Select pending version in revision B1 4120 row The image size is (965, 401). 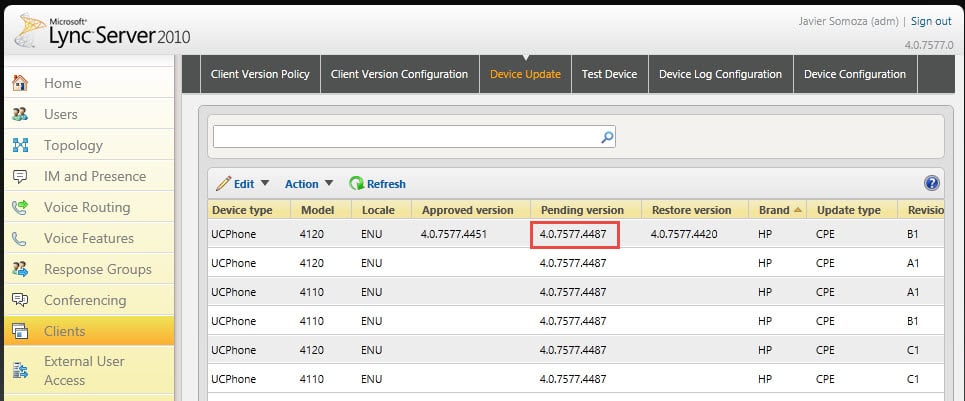pos(574,234)
